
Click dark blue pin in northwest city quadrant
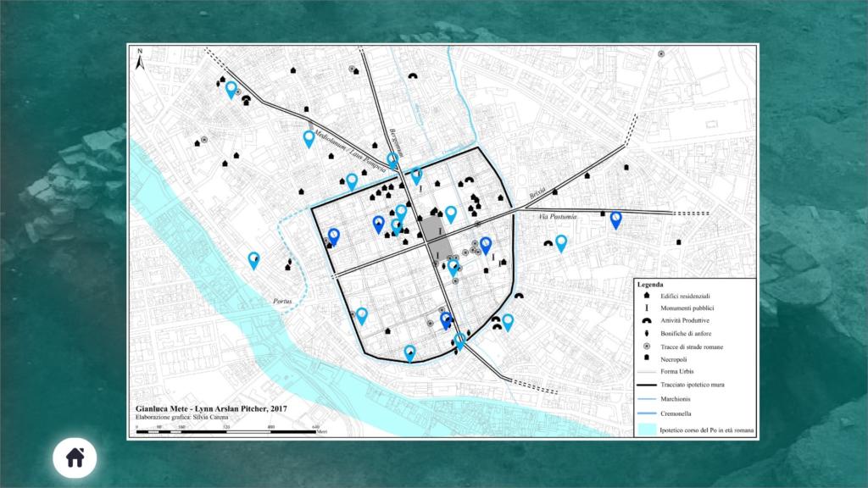[x=379, y=224]
